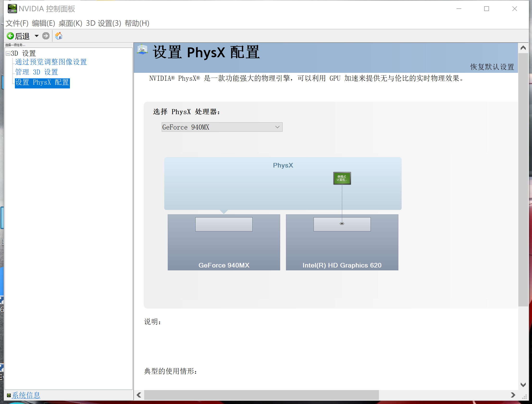Click the 选择 PhysX 处理器 label
532x404 pixels.
tap(186, 112)
